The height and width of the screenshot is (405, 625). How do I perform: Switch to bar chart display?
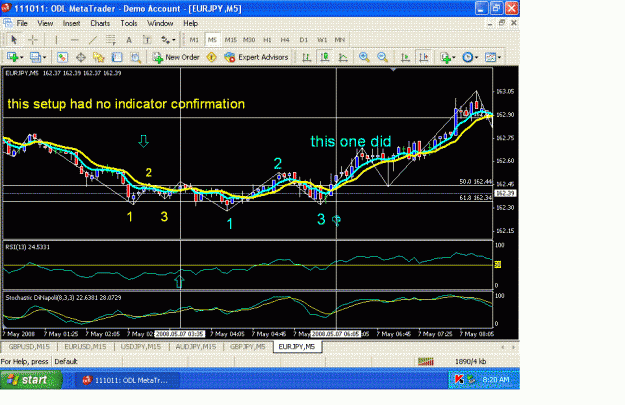(x=307, y=57)
